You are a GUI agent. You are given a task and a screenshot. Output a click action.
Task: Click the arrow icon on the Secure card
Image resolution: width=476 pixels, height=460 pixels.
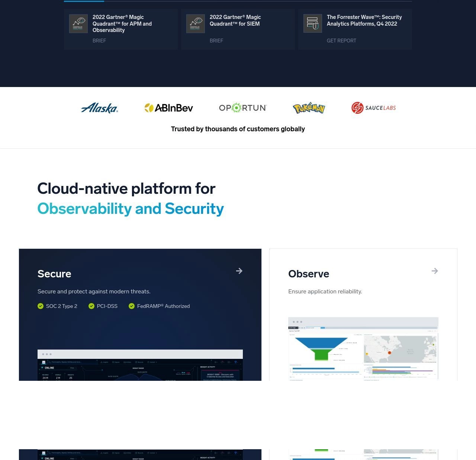(x=239, y=271)
